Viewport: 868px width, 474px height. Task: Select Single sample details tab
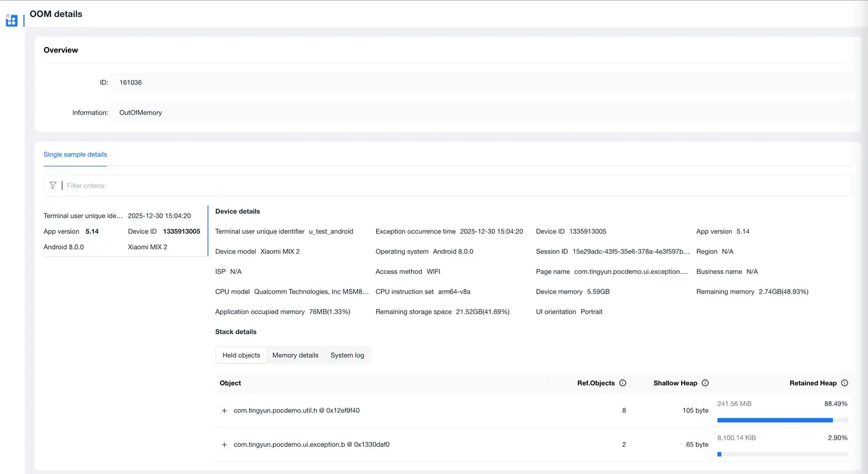75,154
